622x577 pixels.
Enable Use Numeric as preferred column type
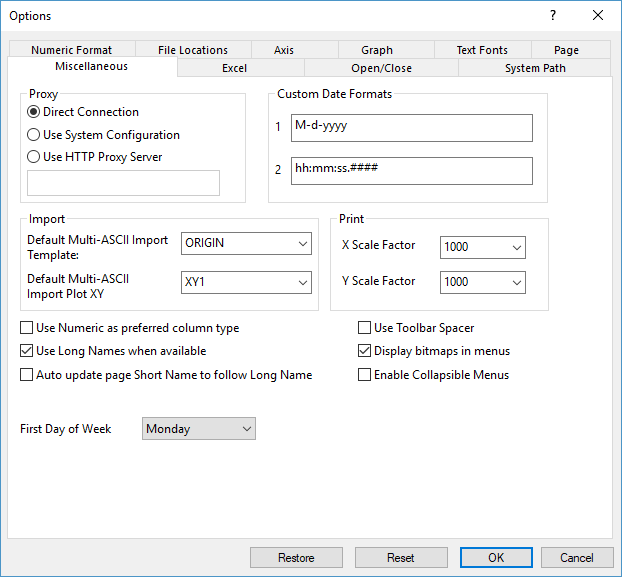(x=27, y=327)
